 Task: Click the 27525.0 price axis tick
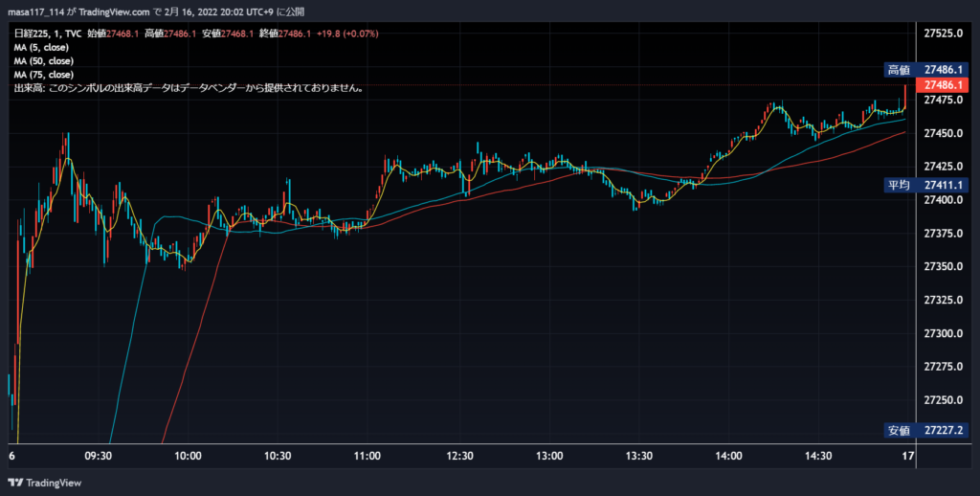click(x=943, y=34)
